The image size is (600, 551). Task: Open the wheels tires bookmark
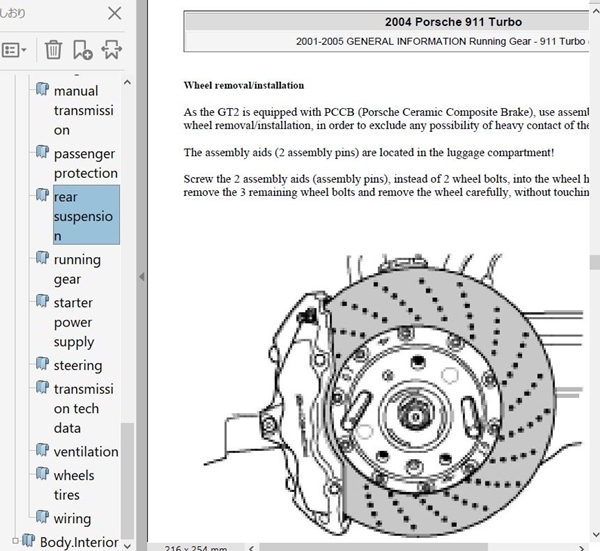(x=74, y=485)
